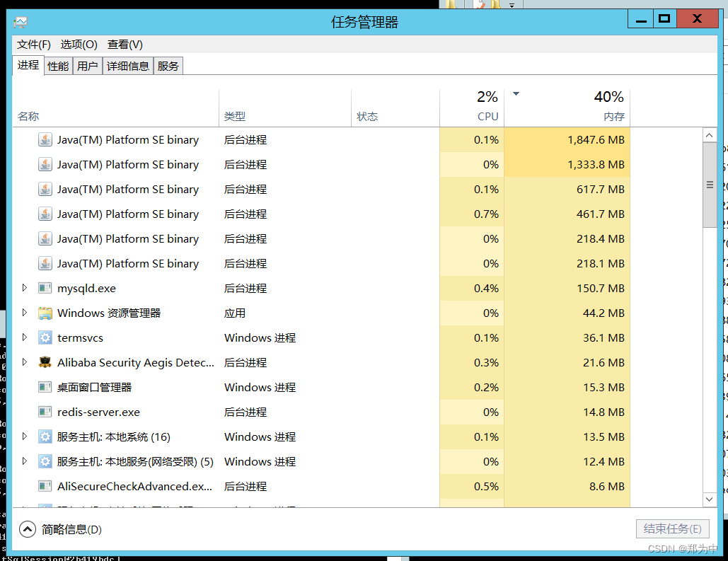Screen dimensions: 728x561
Task: Click the sort arrow above the memory column
Action: [x=516, y=94]
